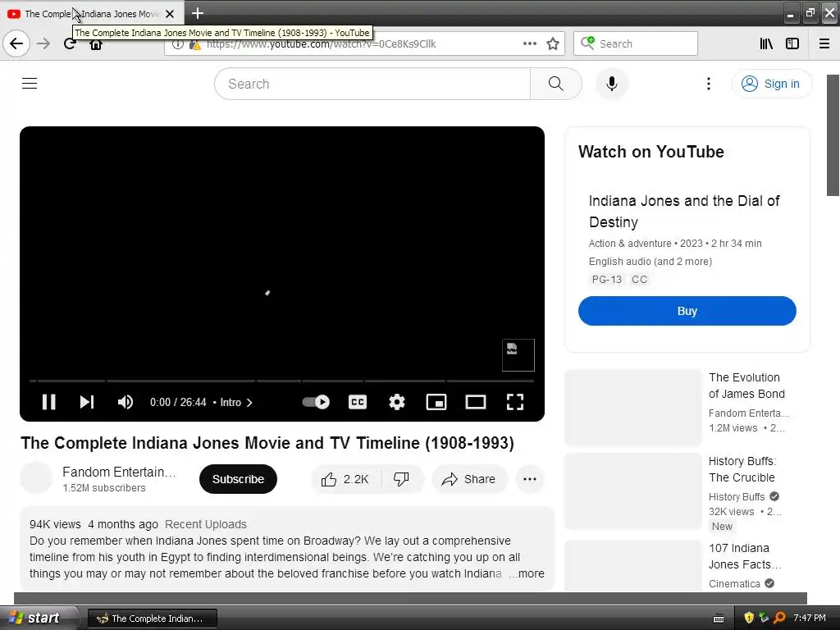Click the Sign in button
The image size is (840, 630).
(771, 84)
